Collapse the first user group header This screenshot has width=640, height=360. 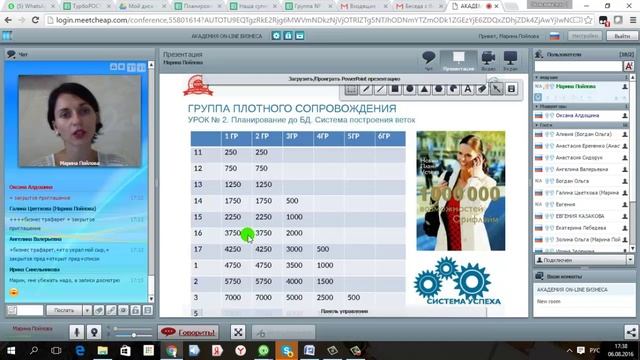582,77
